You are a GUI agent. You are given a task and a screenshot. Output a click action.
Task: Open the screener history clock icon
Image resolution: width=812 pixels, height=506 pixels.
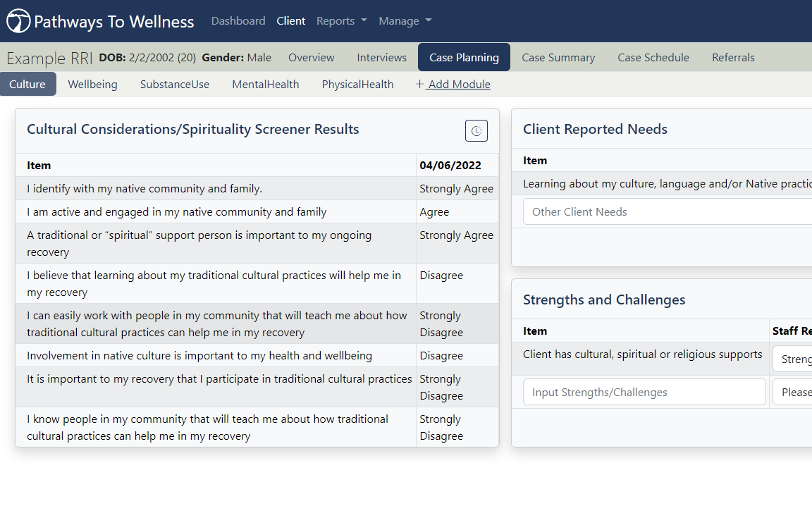tap(476, 130)
